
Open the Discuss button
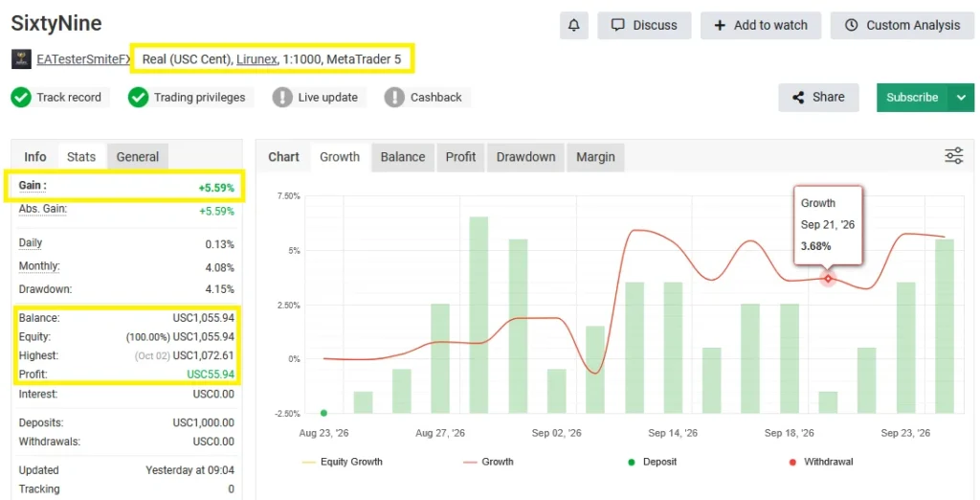(644, 26)
